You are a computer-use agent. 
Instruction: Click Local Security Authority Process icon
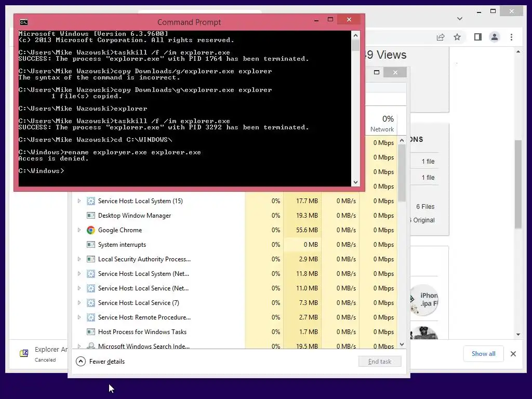[90, 259]
